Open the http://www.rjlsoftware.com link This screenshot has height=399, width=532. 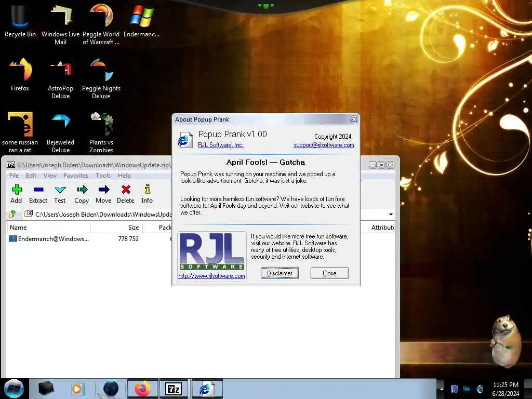[211, 276]
